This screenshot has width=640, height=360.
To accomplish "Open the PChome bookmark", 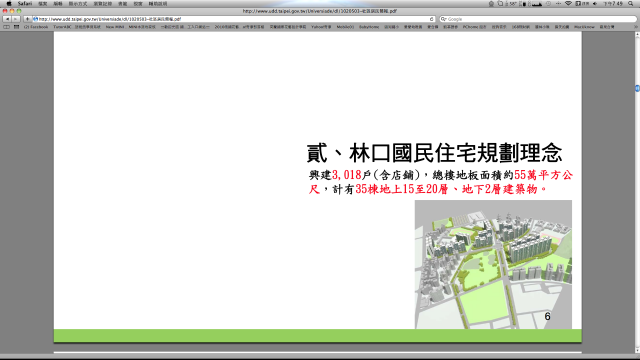I will point(474,27).
